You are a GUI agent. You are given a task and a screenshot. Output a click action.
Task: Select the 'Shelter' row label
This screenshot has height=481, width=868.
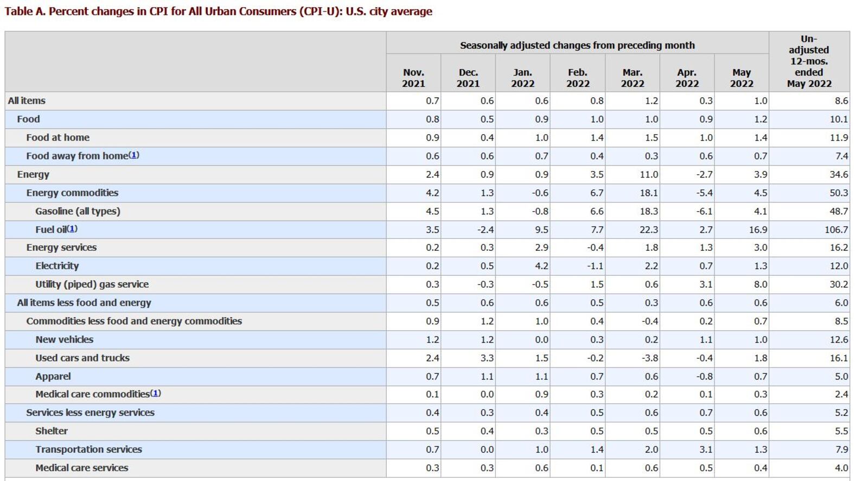coord(52,431)
